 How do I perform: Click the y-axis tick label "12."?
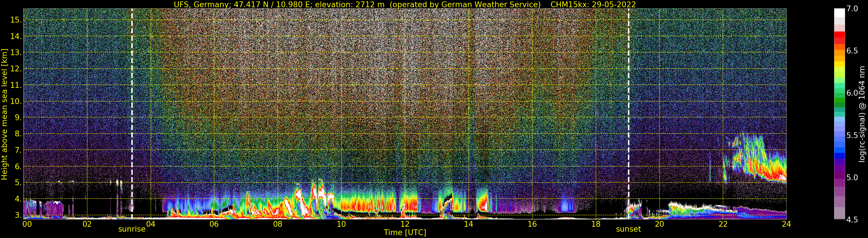(16, 69)
